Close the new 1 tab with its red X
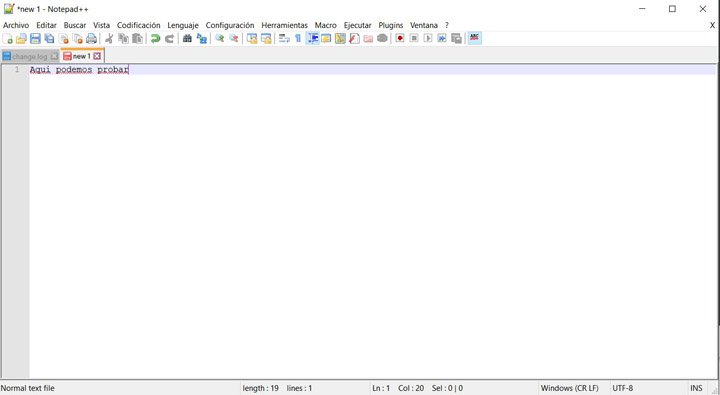Viewport: 720px width, 395px height. [x=97, y=56]
